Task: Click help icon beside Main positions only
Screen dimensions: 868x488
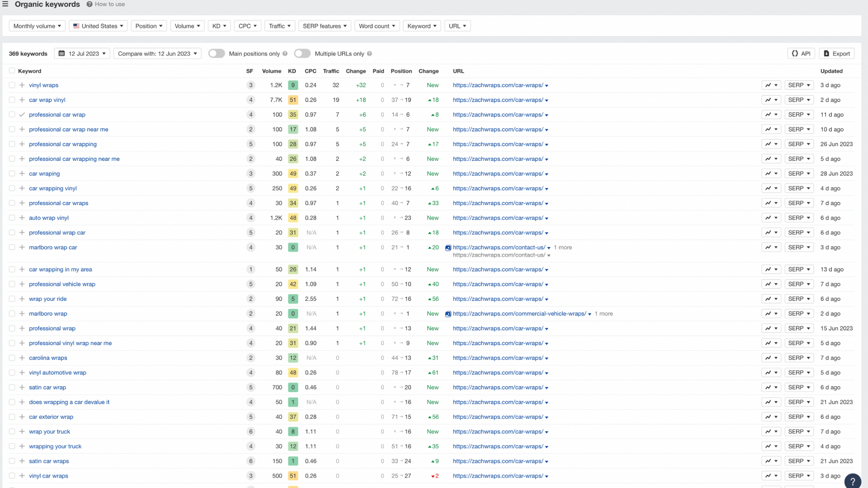Action: (x=285, y=54)
